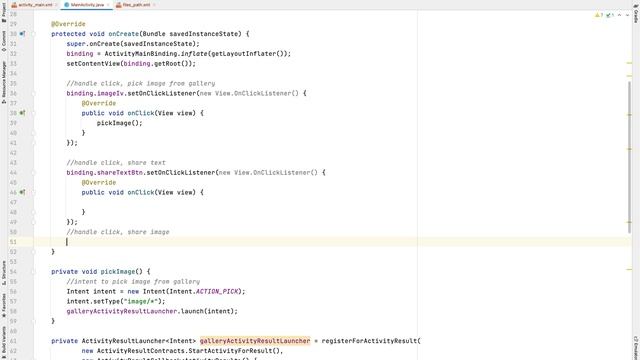Close the MainActivity.java tab
Viewport: 640px width, 360px height.
[x=108, y=5]
